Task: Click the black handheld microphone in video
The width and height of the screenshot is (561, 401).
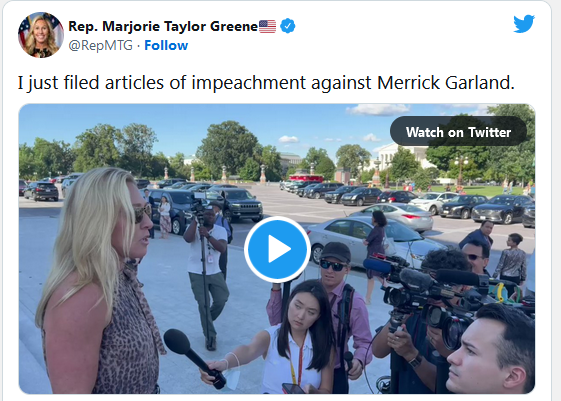Action: pyautogui.click(x=193, y=357)
